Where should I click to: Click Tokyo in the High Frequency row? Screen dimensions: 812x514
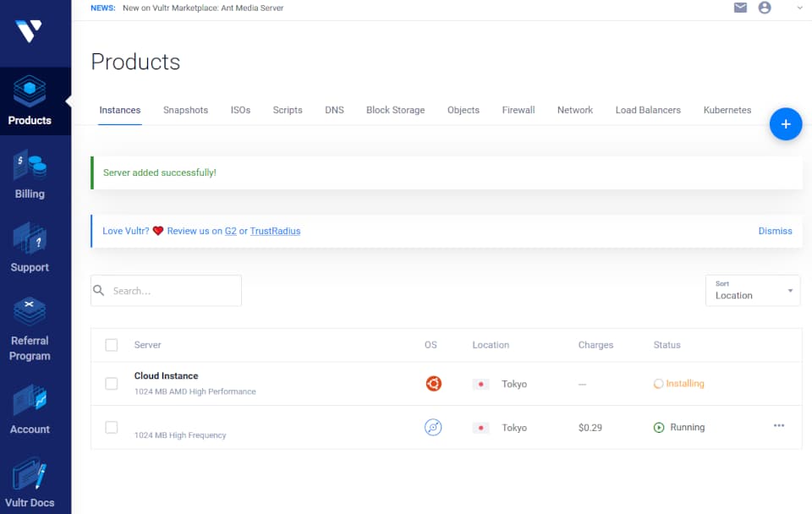[x=514, y=428]
